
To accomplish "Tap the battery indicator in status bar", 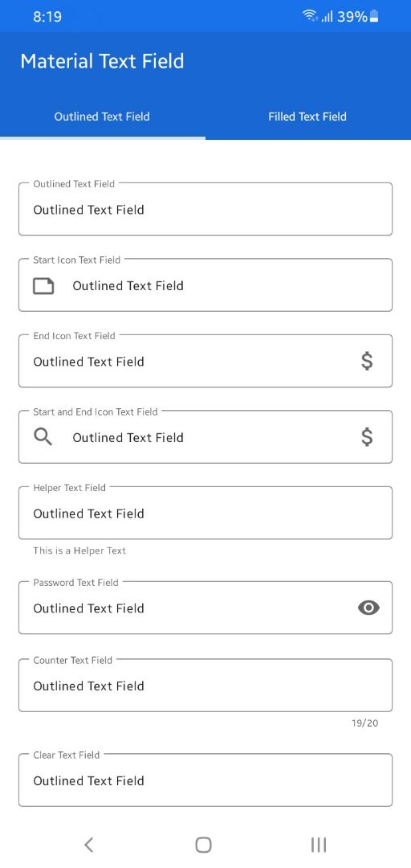I will [375, 16].
